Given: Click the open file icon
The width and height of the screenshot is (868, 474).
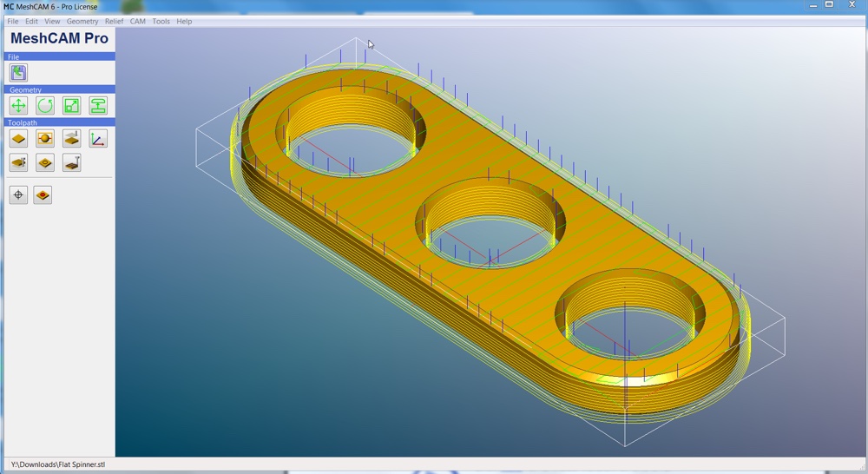Looking at the screenshot, I should 18,73.
